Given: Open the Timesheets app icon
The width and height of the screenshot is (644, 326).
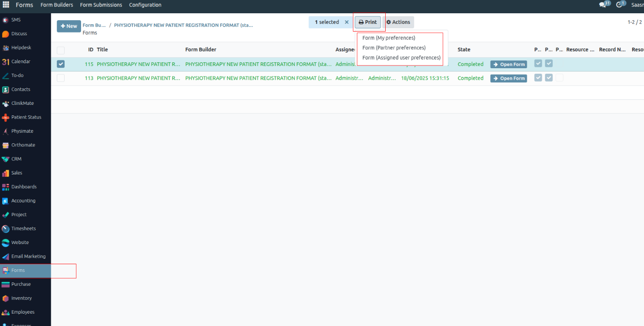Looking at the screenshot, I should coord(5,228).
